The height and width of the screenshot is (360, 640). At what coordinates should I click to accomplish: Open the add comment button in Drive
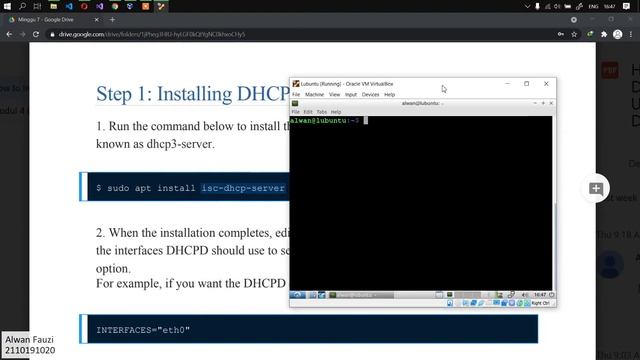point(596,189)
